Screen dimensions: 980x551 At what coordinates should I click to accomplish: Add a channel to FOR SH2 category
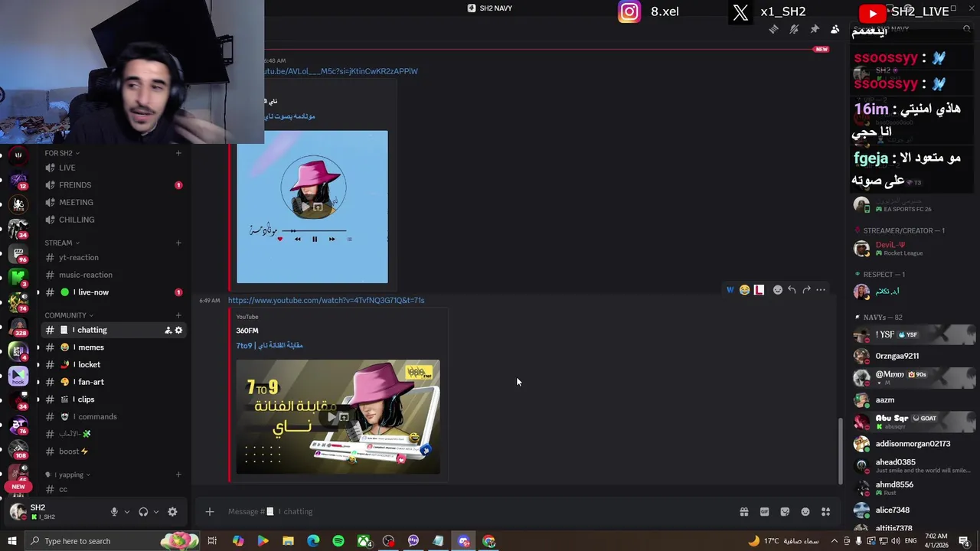point(178,153)
